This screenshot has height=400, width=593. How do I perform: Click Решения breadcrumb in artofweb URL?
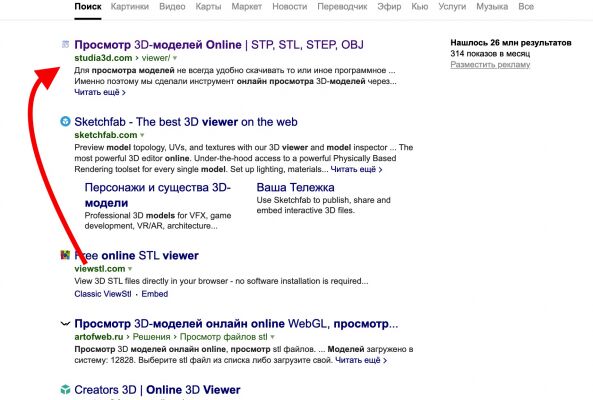[151, 336]
